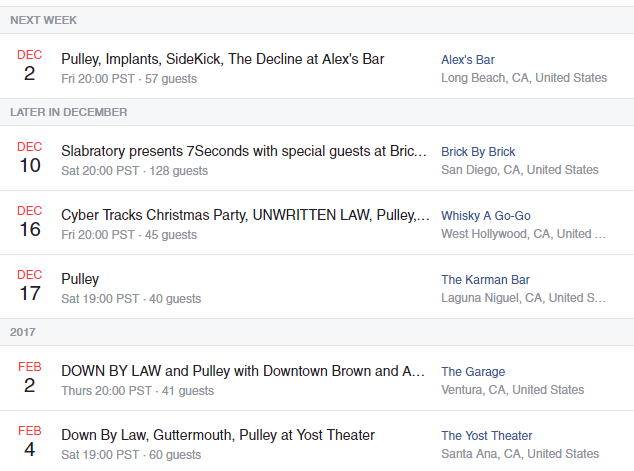Viewport: 634px width, 471px height.
Task: Click the Dec 2 date badge
Action: 30,67
